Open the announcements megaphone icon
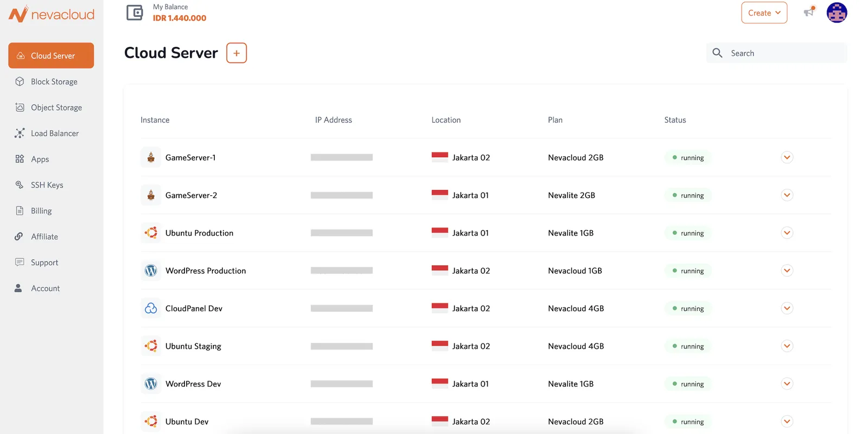Screen dimensions: 868x434 [x=809, y=12]
